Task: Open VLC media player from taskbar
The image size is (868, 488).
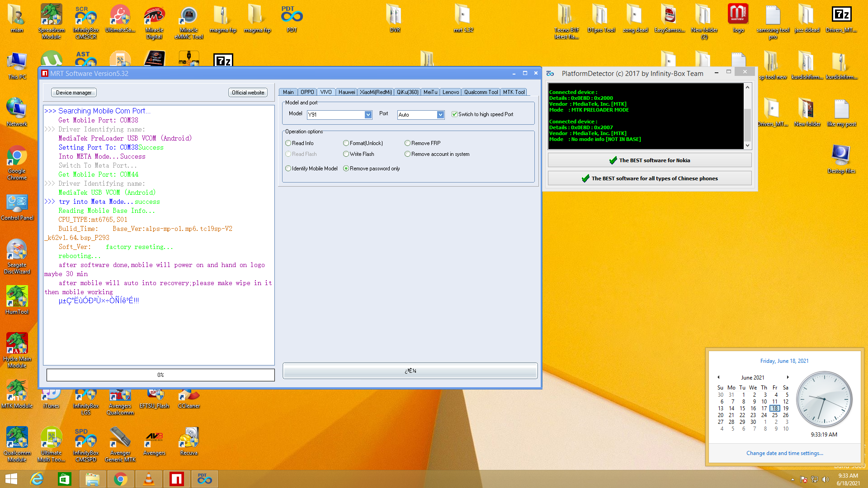Action: click(x=149, y=479)
